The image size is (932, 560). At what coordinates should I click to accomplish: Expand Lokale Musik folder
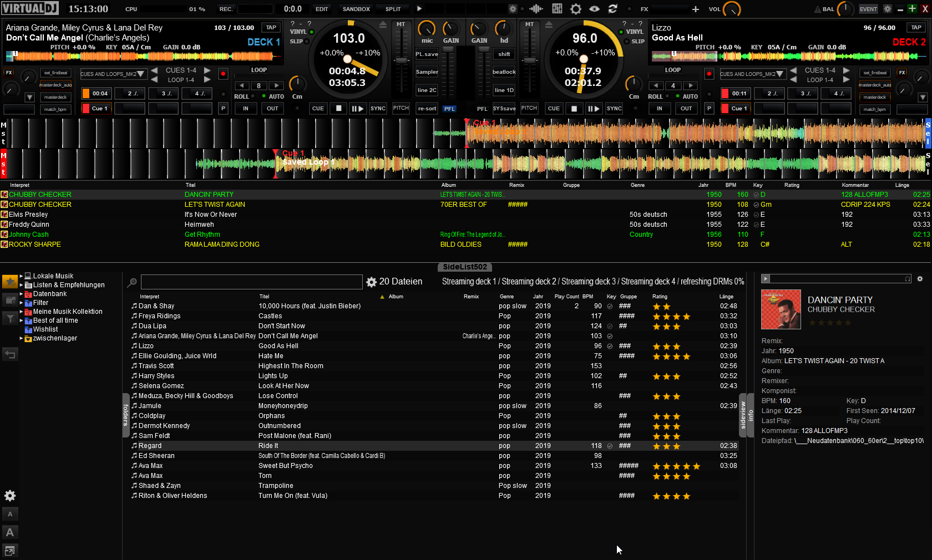tap(22, 276)
